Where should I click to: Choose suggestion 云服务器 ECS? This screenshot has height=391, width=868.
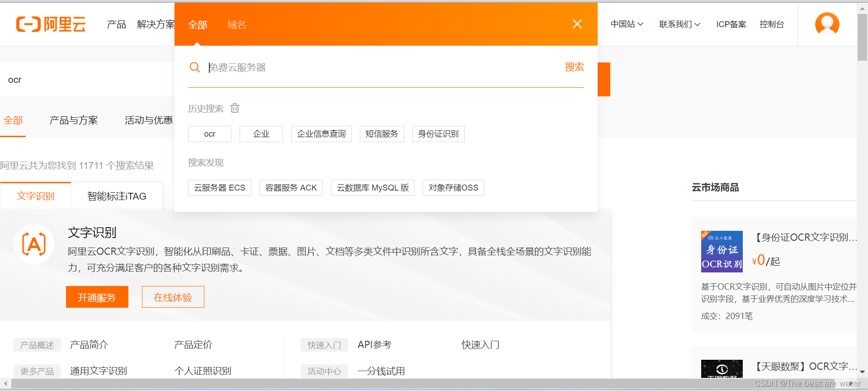[x=220, y=188]
